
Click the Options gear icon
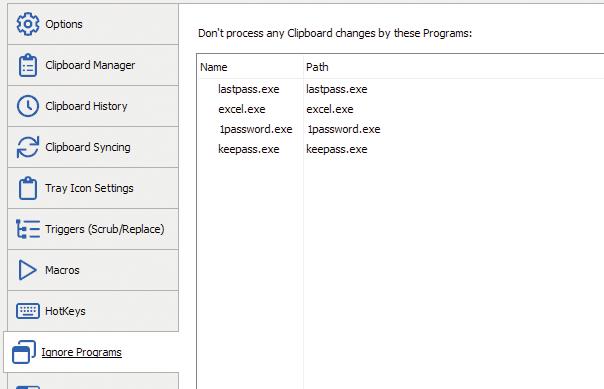click(28, 24)
